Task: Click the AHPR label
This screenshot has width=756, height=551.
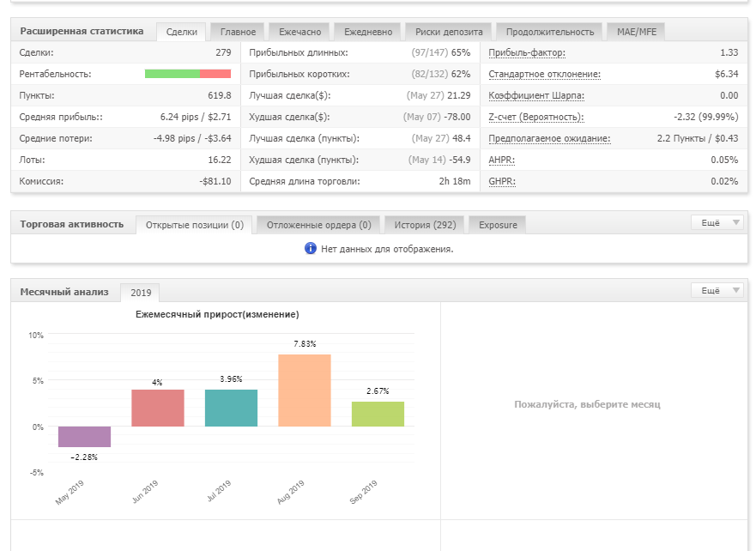Action: [501, 160]
